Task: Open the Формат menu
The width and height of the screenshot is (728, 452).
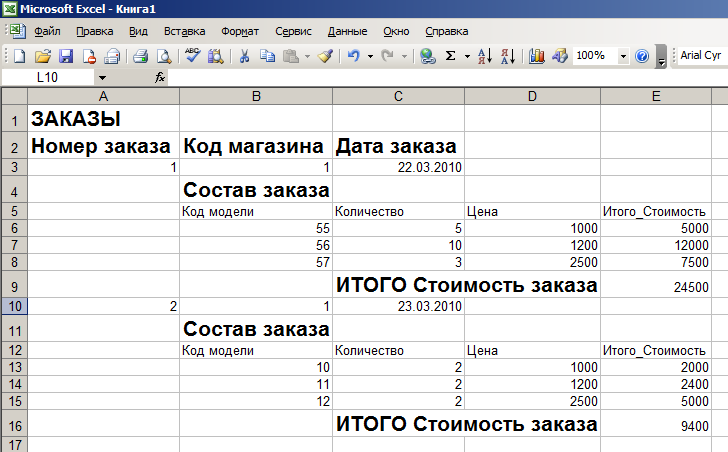Action: click(x=240, y=31)
